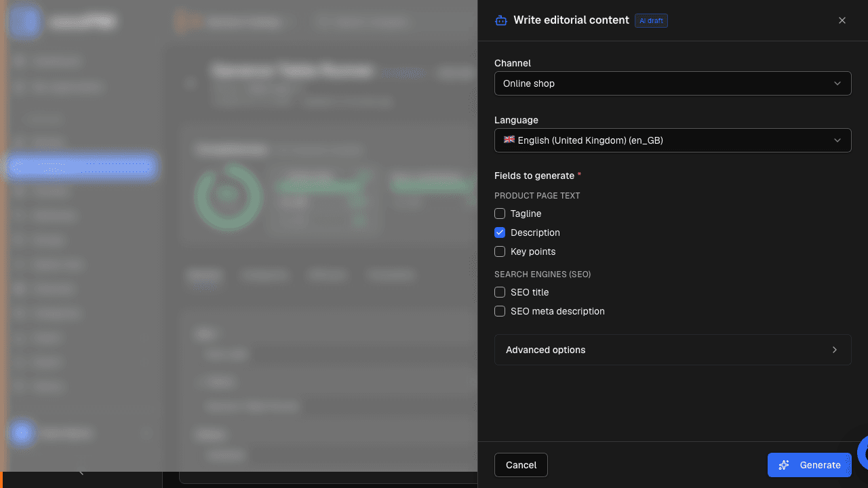Click the AI draft badge
Viewport: 868px width, 488px height.
tap(651, 21)
